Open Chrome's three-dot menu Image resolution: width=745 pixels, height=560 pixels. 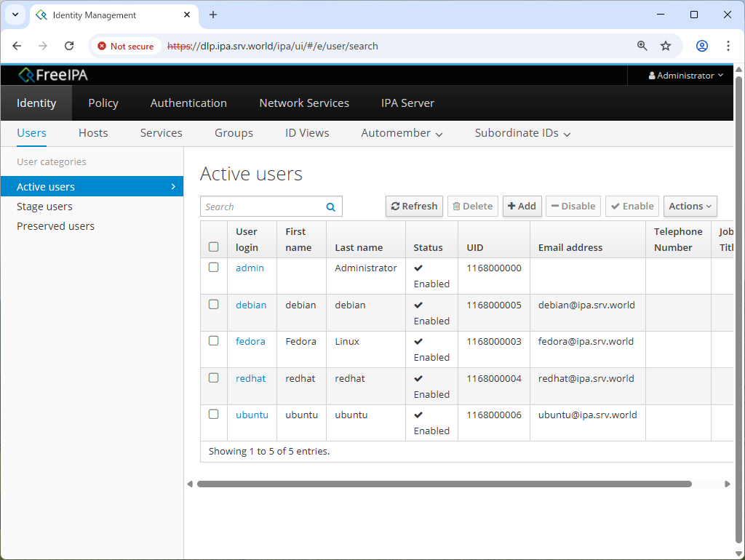point(728,46)
